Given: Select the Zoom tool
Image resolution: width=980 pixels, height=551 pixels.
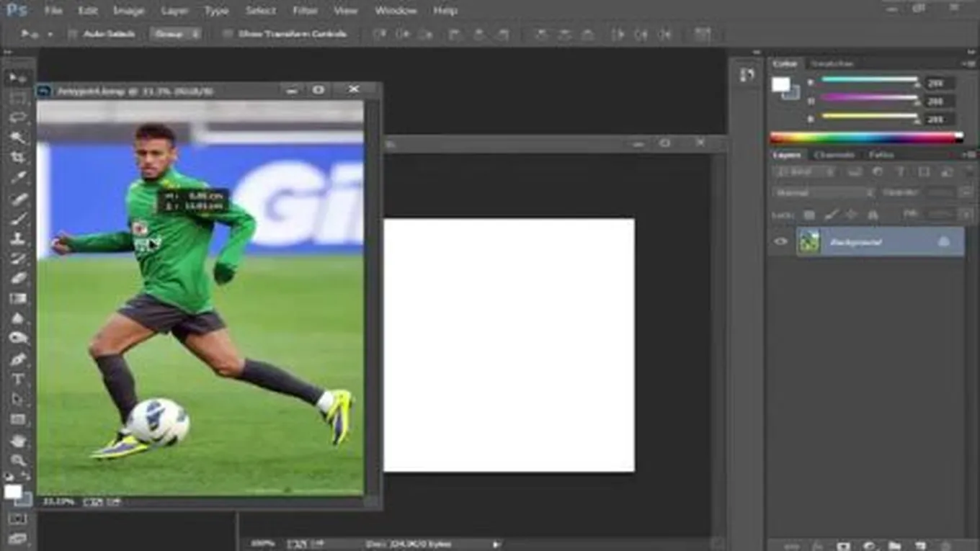Looking at the screenshot, I should tap(17, 460).
